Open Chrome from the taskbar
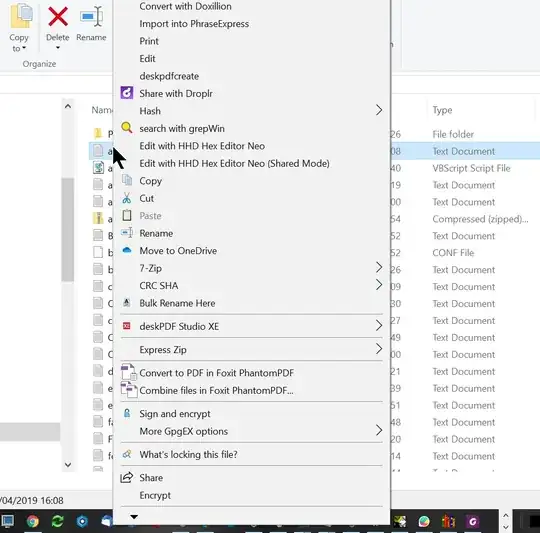 click(33, 521)
